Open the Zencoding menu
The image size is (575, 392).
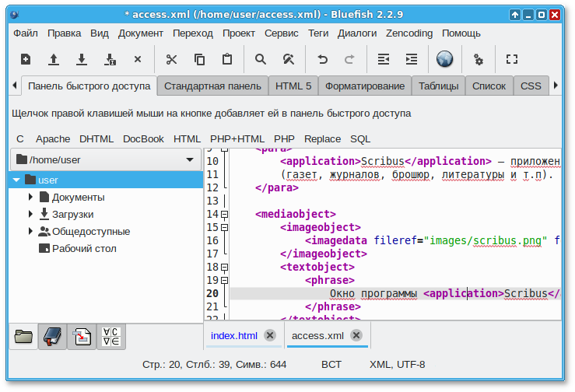(409, 33)
